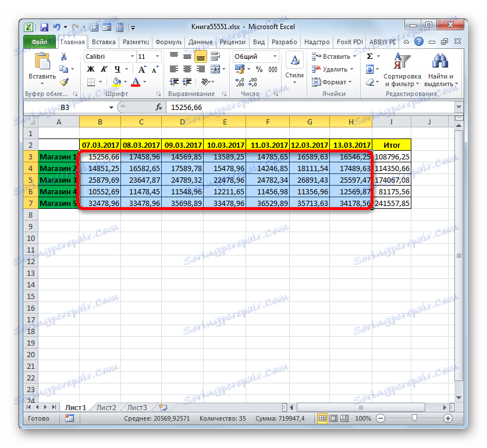Decrease decimal places
Viewport: 487px width, 448px height.
(x=253, y=82)
